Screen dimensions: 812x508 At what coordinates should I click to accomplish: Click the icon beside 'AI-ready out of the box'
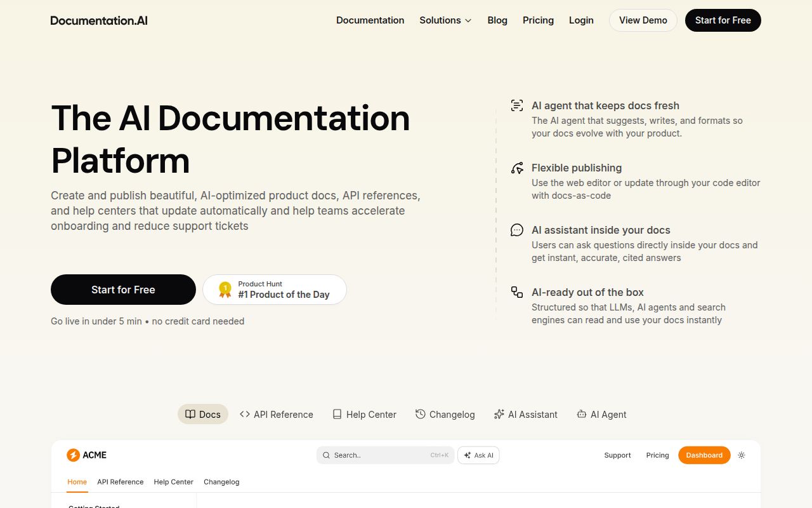click(x=517, y=292)
